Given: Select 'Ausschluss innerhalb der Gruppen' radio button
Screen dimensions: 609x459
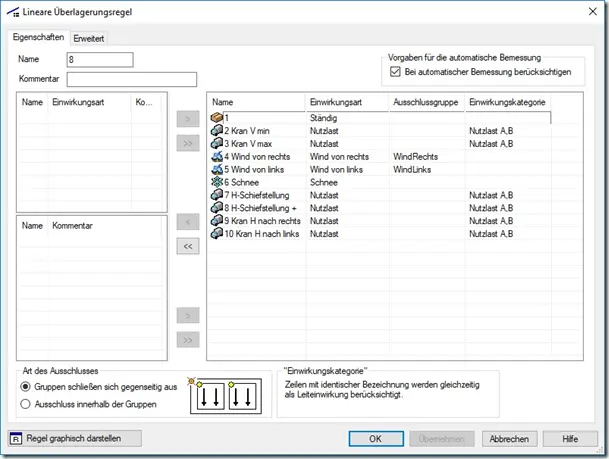Looking at the screenshot, I should (x=25, y=404).
